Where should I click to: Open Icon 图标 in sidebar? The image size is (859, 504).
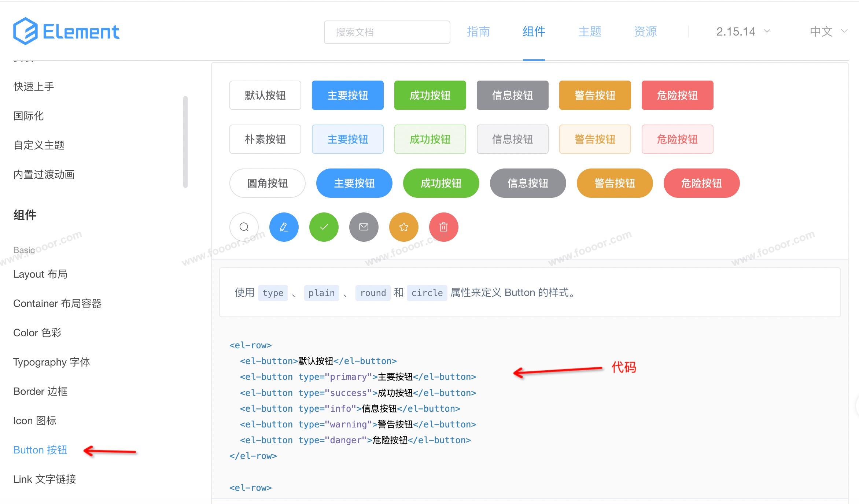click(35, 420)
